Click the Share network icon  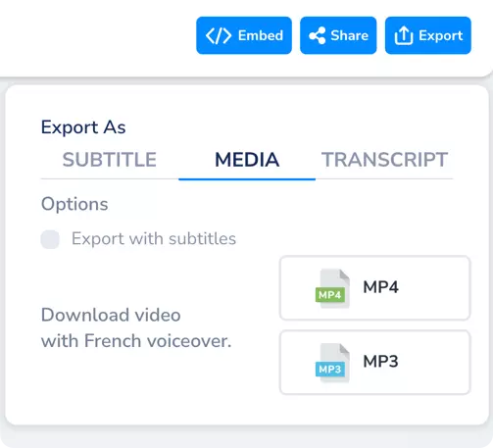318,35
